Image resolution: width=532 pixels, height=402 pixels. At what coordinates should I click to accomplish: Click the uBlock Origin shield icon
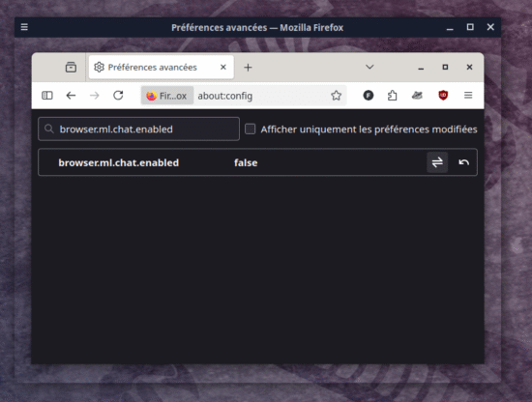tap(443, 96)
